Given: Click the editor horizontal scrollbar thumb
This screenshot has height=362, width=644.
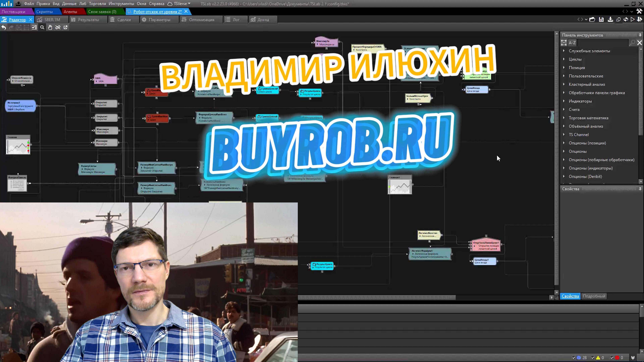Looking at the screenshot, I should [377, 297].
